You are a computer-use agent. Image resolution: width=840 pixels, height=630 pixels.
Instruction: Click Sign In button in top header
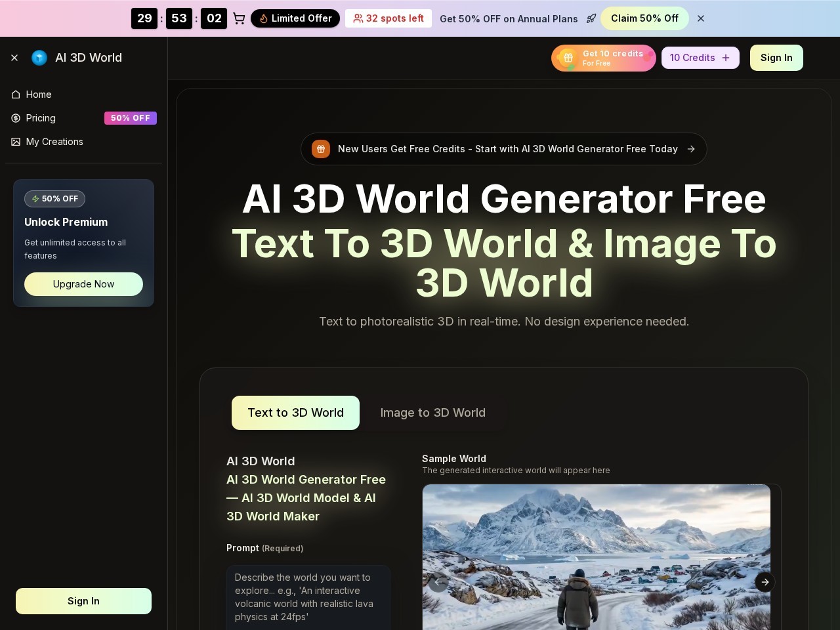(x=776, y=58)
